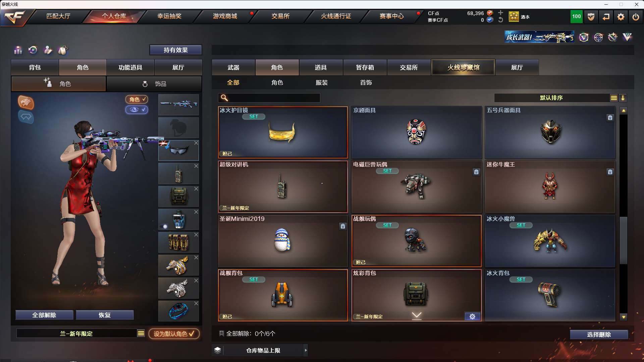
Task: Click the search magnifier icon
Action: [x=224, y=98]
